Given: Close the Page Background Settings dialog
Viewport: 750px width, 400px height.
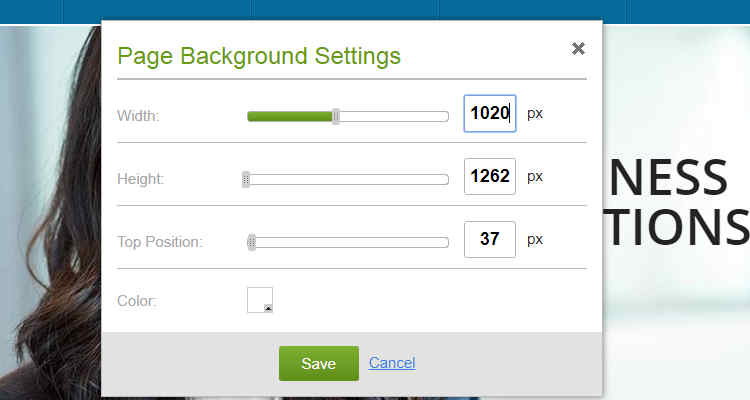Looking at the screenshot, I should point(578,48).
